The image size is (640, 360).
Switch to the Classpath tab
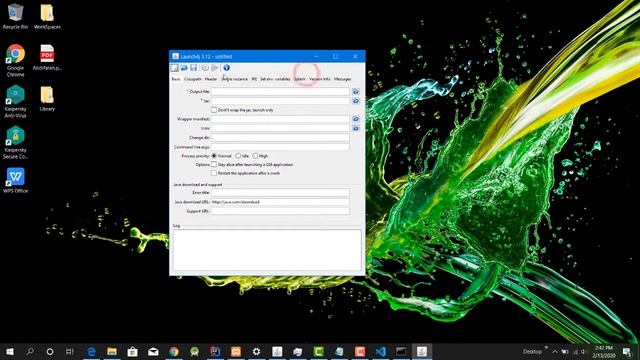click(x=193, y=79)
